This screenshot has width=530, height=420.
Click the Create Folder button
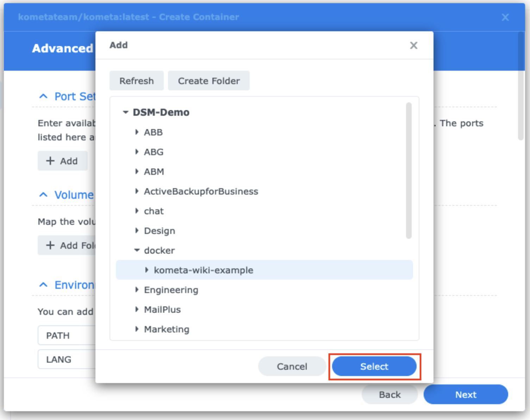tap(208, 81)
